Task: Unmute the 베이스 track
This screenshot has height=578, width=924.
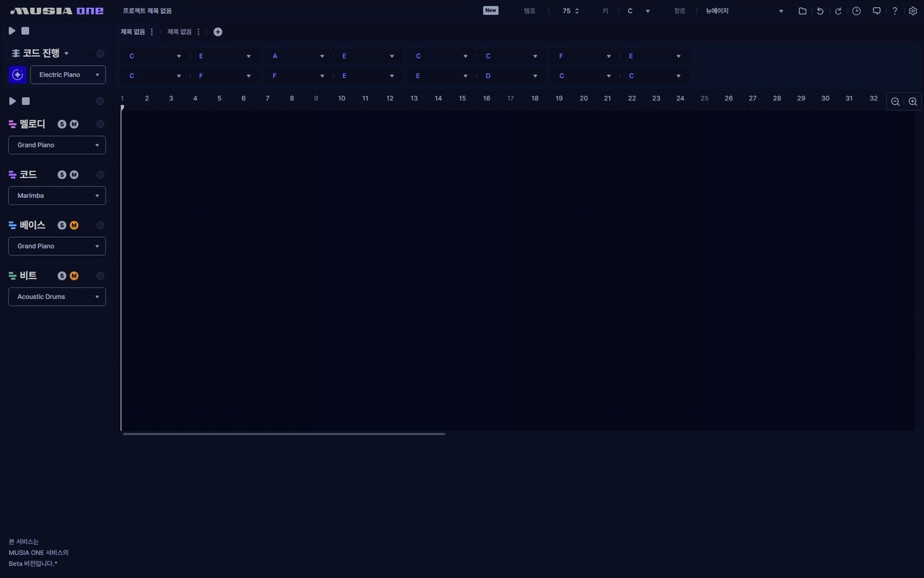Action: click(74, 225)
